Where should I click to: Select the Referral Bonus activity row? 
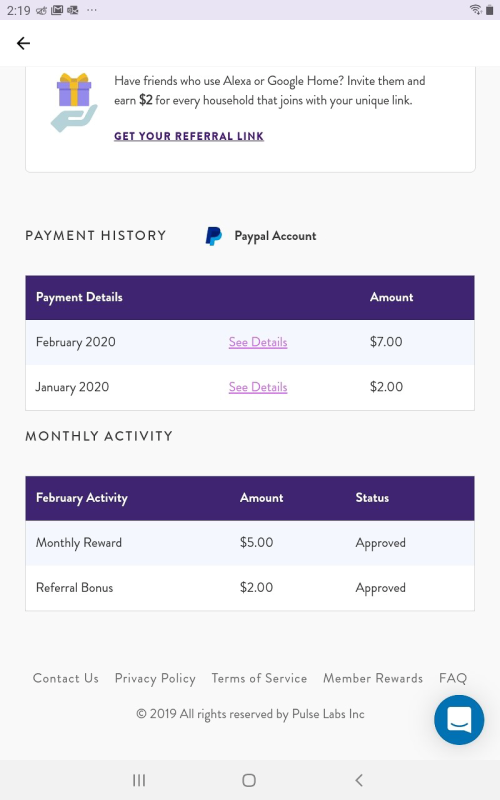(250, 588)
